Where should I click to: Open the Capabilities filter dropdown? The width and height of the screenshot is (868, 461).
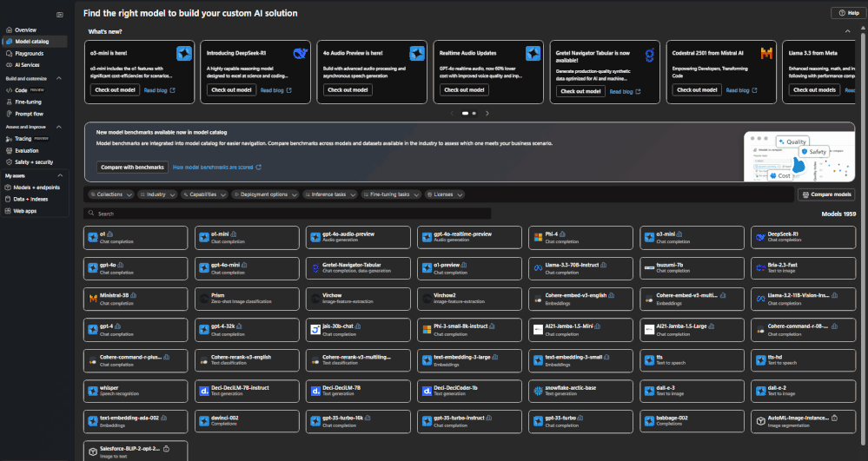click(x=203, y=194)
